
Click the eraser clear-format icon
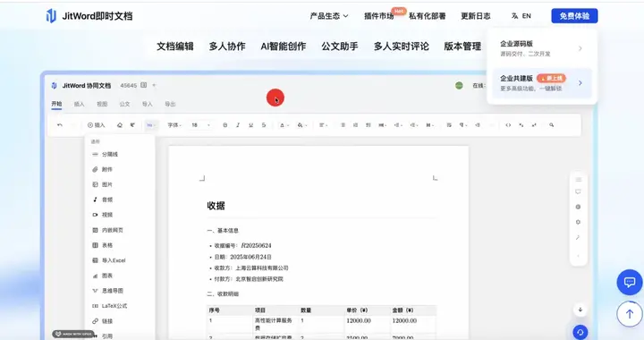tap(120, 125)
